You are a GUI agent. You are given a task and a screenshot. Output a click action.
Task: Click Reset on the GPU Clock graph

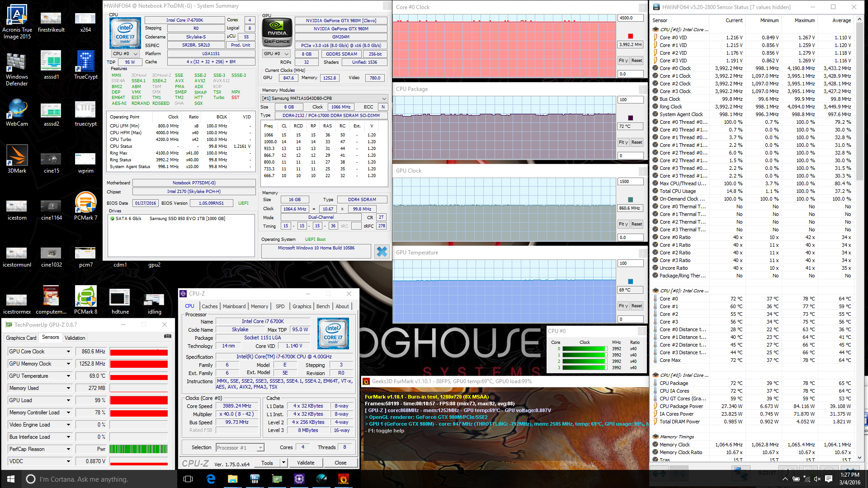coord(637,224)
